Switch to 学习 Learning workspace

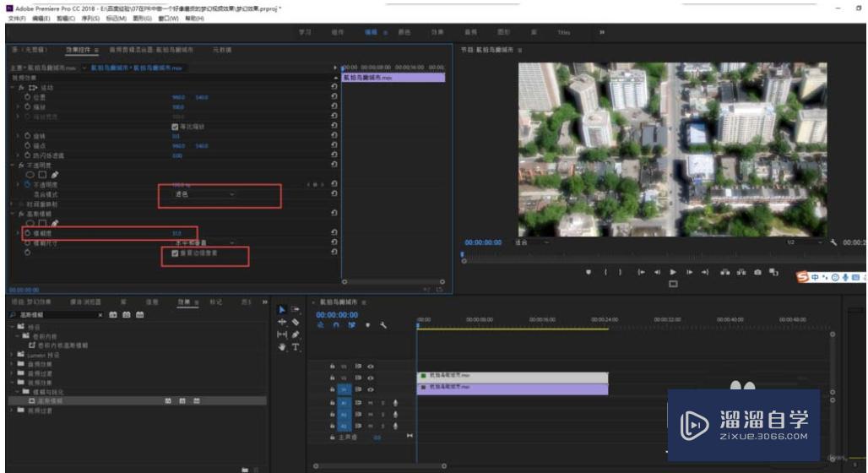(305, 32)
